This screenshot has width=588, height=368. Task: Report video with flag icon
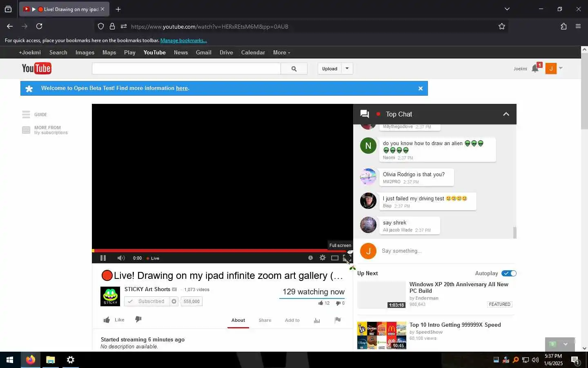pos(338,320)
